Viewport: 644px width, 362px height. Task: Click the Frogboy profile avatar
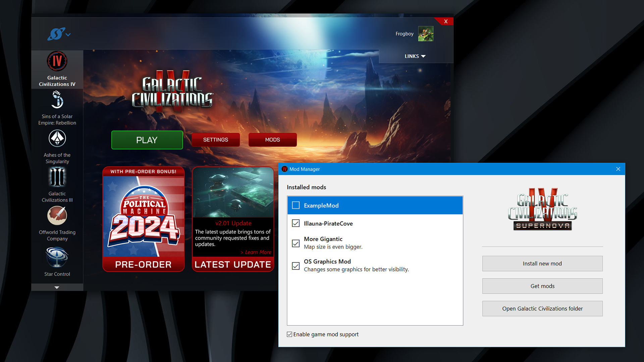point(426,34)
